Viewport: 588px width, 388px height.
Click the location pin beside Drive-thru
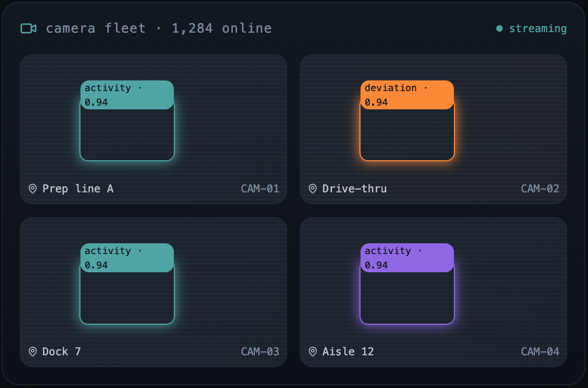313,189
